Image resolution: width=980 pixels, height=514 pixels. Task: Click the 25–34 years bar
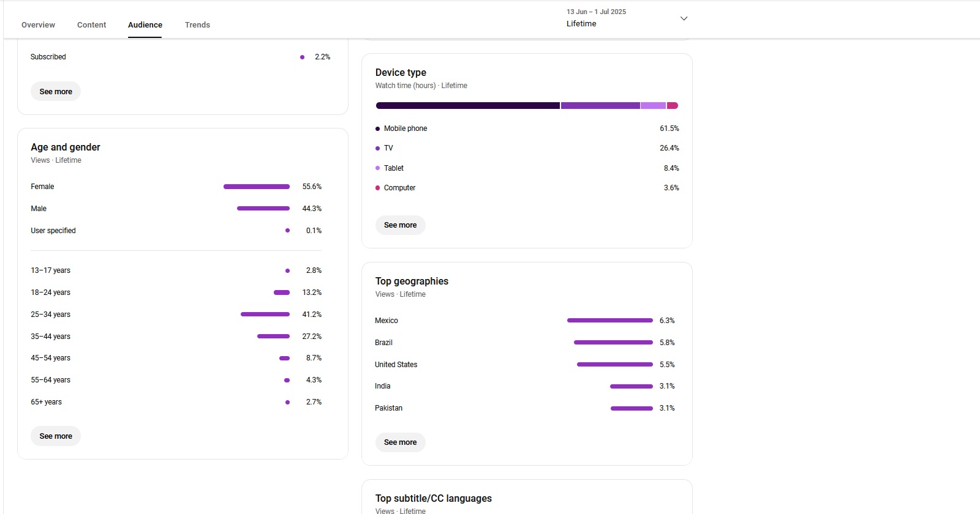[x=265, y=315]
